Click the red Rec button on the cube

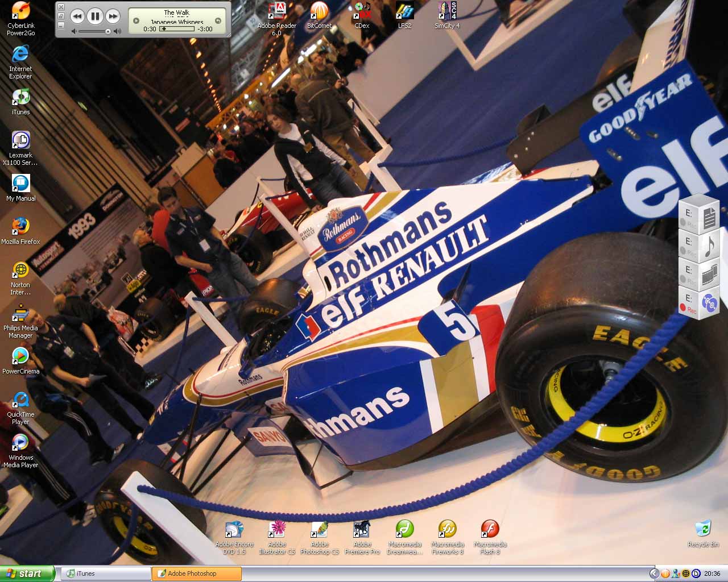[688, 309]
